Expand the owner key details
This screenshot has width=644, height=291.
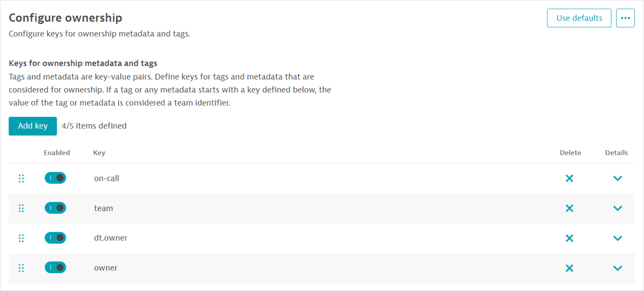tap(617, 268)
